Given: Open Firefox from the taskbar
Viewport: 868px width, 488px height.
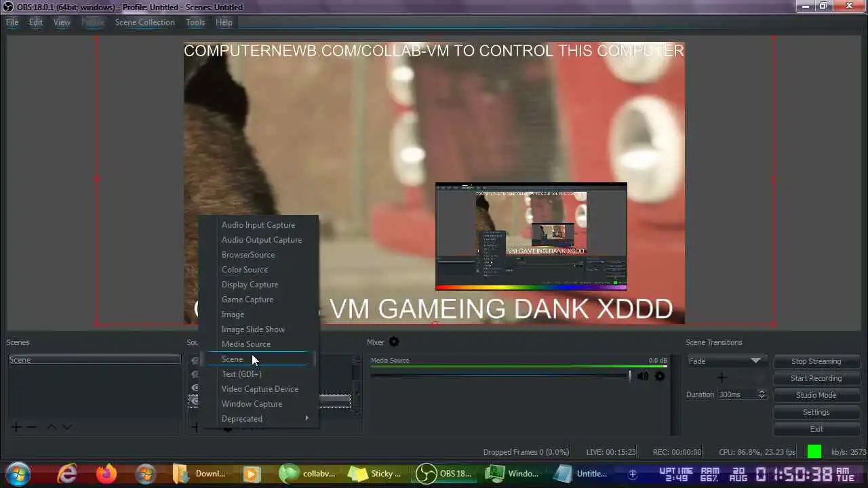Looking at the screenshot, I should (106, 474).
